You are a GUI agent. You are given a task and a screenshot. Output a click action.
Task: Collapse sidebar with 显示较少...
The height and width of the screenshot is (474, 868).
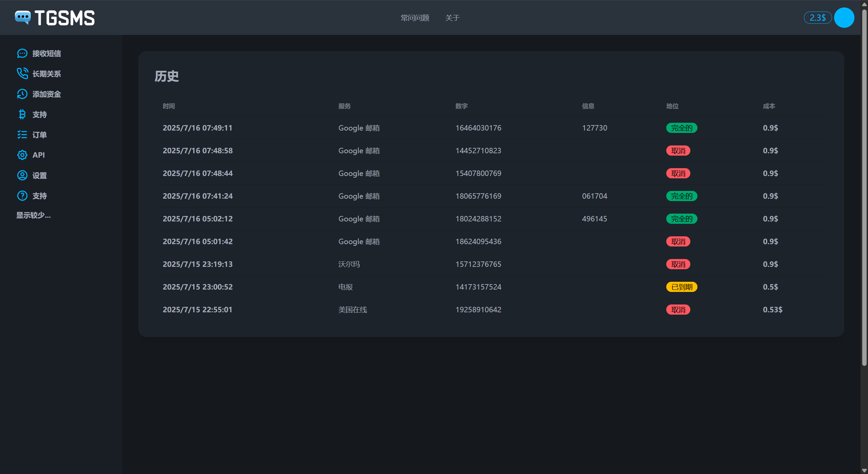[x=34, y=215]
